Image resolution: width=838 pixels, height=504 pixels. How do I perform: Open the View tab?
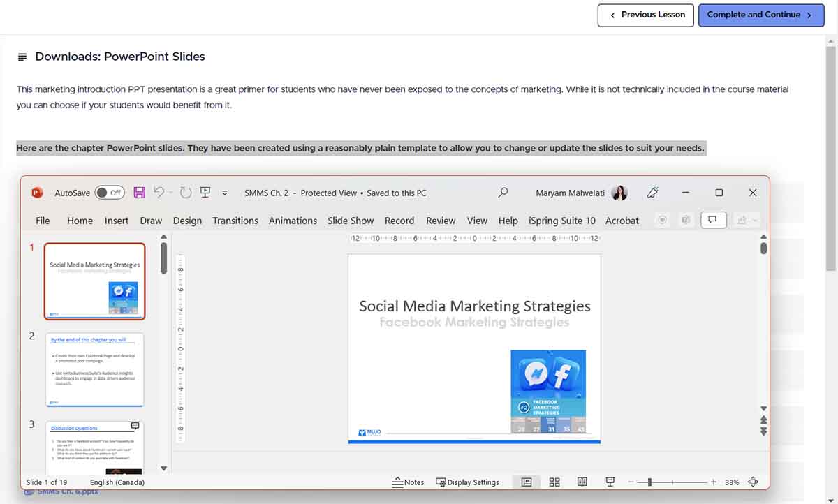(477, 221)
